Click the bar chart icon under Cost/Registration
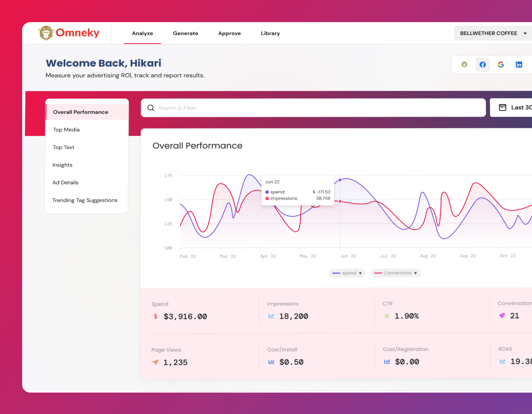The image size is (532, 414). tap(387, 362)
